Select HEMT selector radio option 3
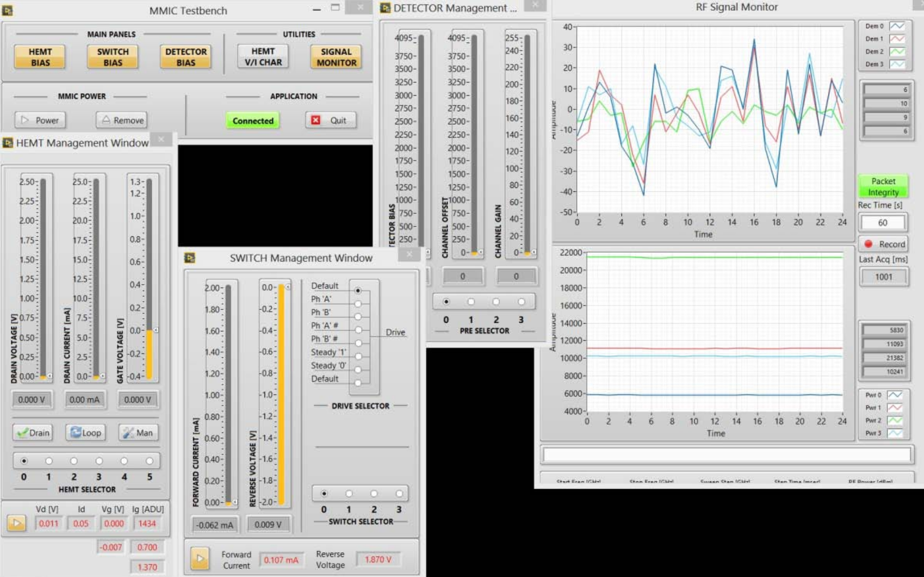Screen dimensions: 924x577 (x=99, y=461)
